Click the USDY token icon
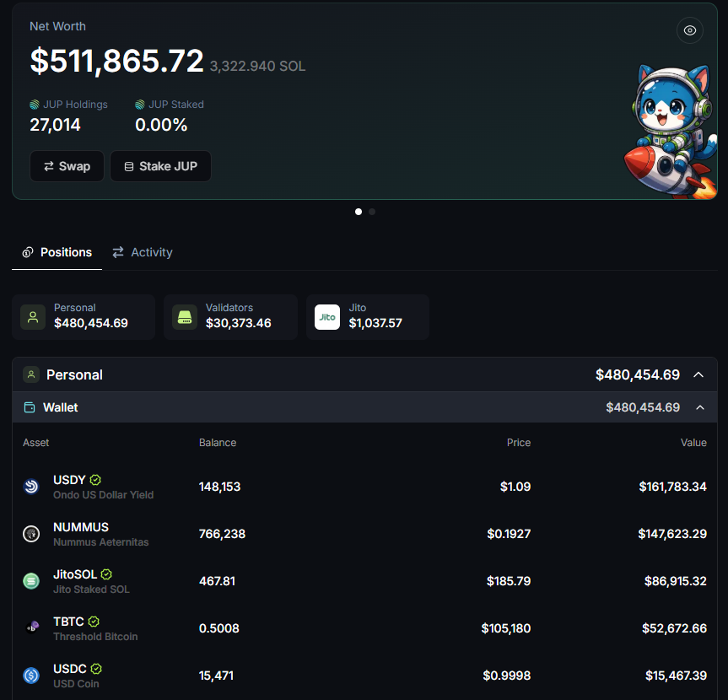Image resolution: width=728 pixels, height=700 pixels. (31, 487)
